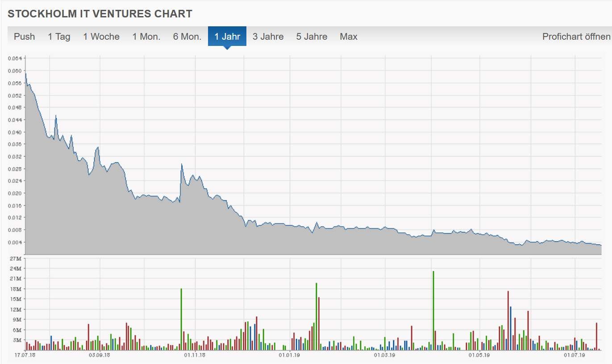Click the 03.09.18 date axis label
612x364 pixels.
[100, 355]
